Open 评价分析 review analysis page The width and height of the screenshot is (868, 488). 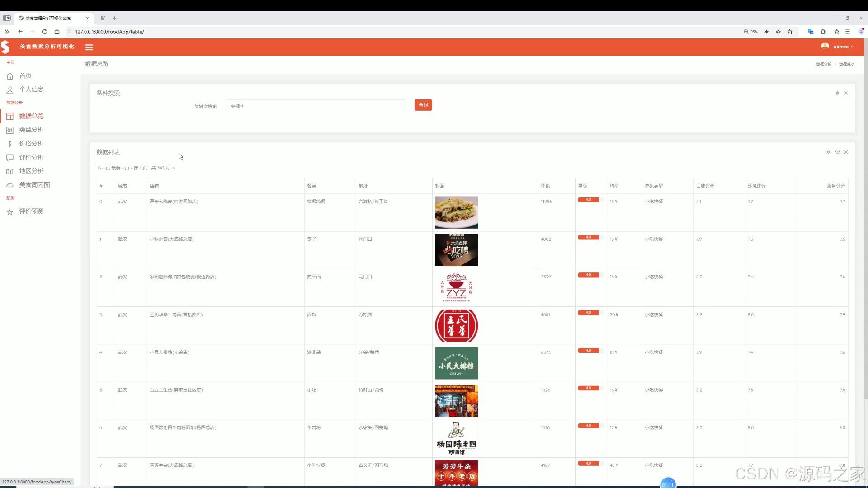(31, 157)
